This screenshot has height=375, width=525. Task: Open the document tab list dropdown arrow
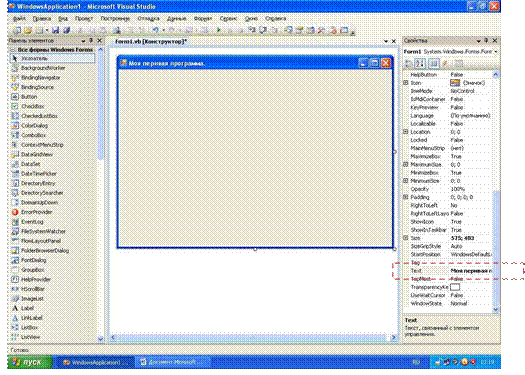pos(386,41)
